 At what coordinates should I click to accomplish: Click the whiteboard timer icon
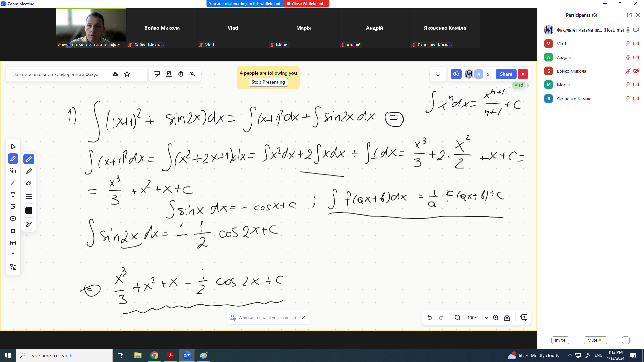(x=181, y=74)
